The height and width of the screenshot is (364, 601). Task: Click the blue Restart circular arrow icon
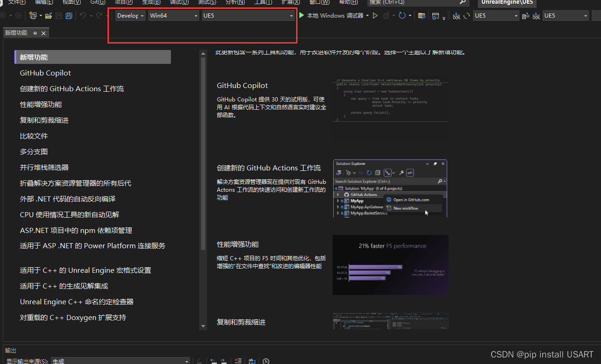402,16
